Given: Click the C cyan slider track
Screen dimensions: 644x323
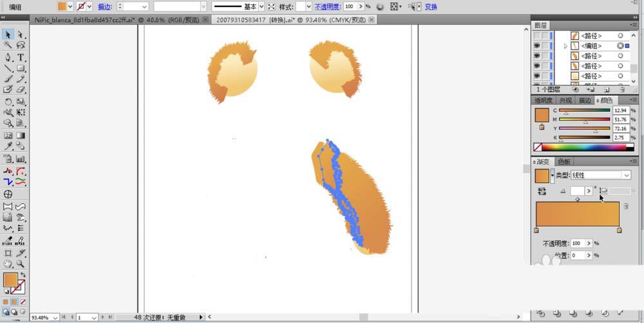Looking at the screenshot, I should [x=585, y=110].
